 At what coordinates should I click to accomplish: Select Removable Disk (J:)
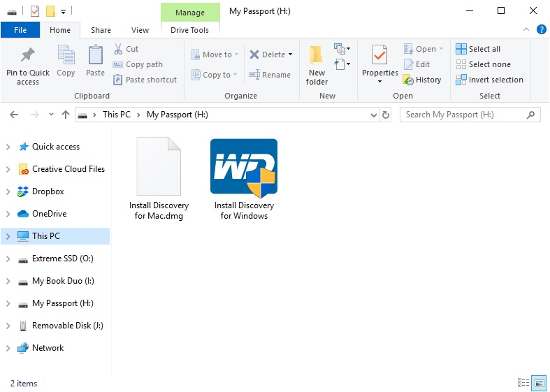click(67, 326)
